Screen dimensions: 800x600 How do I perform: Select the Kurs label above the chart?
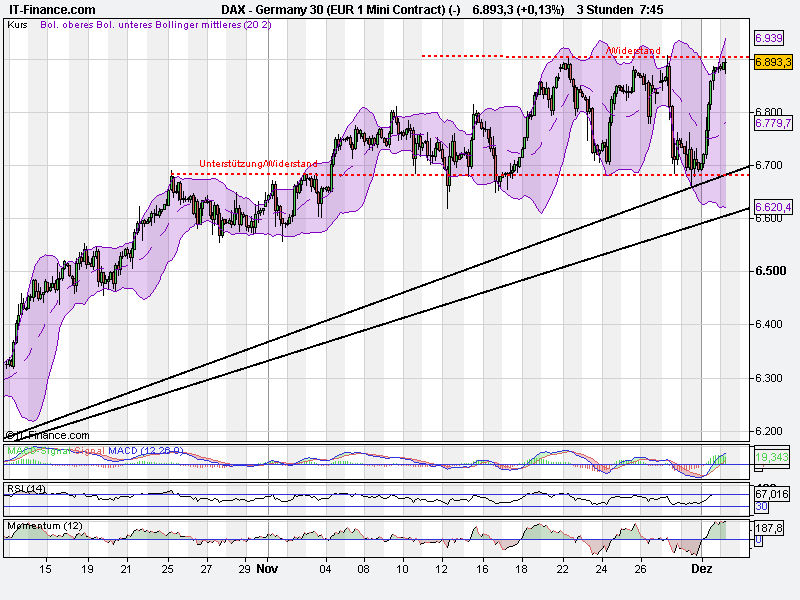18,28
